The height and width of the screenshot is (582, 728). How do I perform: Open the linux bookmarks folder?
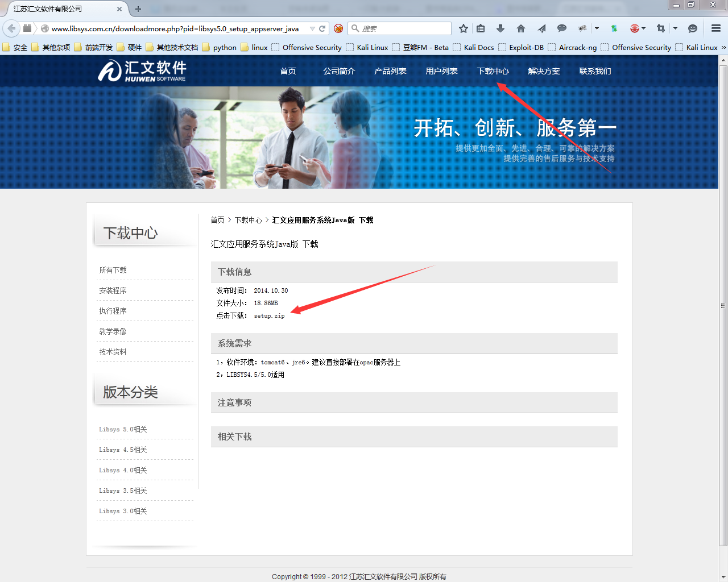click(254, 48)
